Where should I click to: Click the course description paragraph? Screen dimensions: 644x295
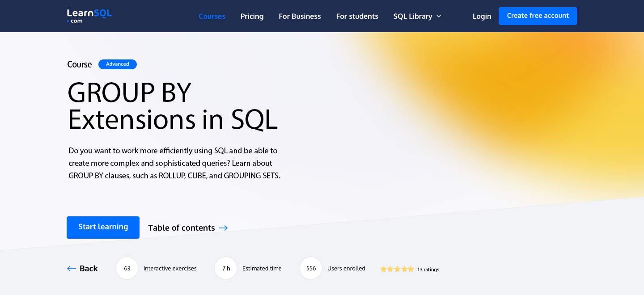(174, 163)
